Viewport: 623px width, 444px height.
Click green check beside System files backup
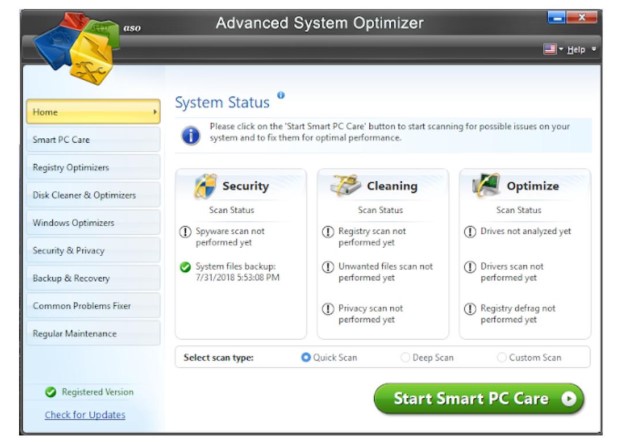coord(185,267)
